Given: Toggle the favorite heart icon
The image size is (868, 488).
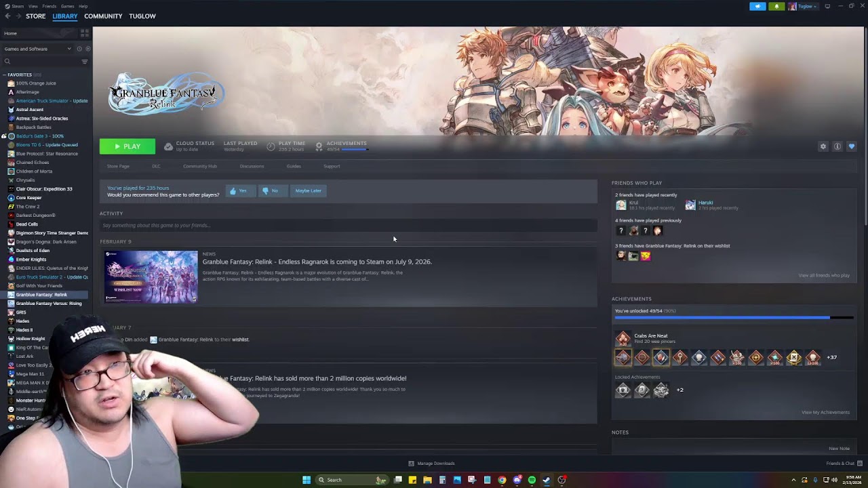Looking at the screenshot, I should pyautogui.click(x=852, y=146).
